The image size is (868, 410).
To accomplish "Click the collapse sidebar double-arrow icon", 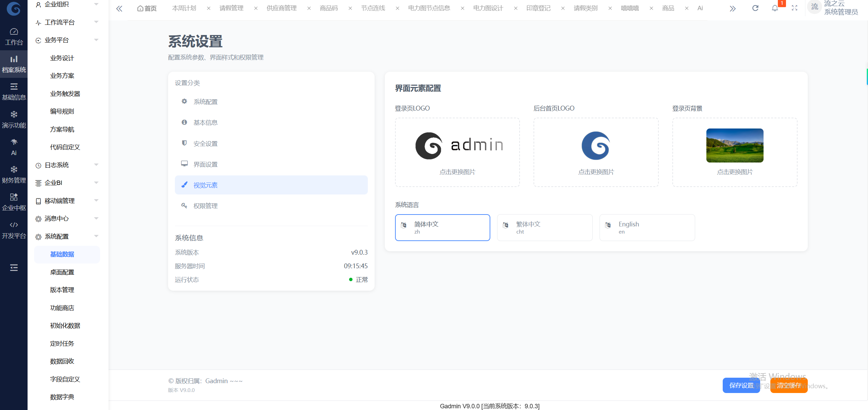I will pos(119,8).
